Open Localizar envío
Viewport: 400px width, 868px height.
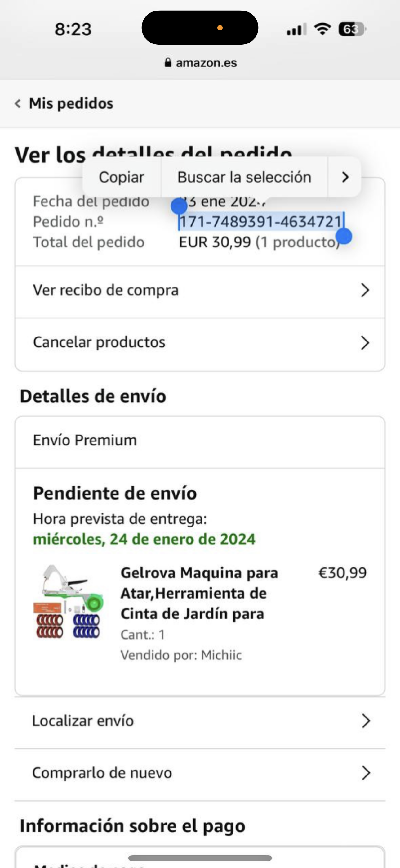pos(200,721)
